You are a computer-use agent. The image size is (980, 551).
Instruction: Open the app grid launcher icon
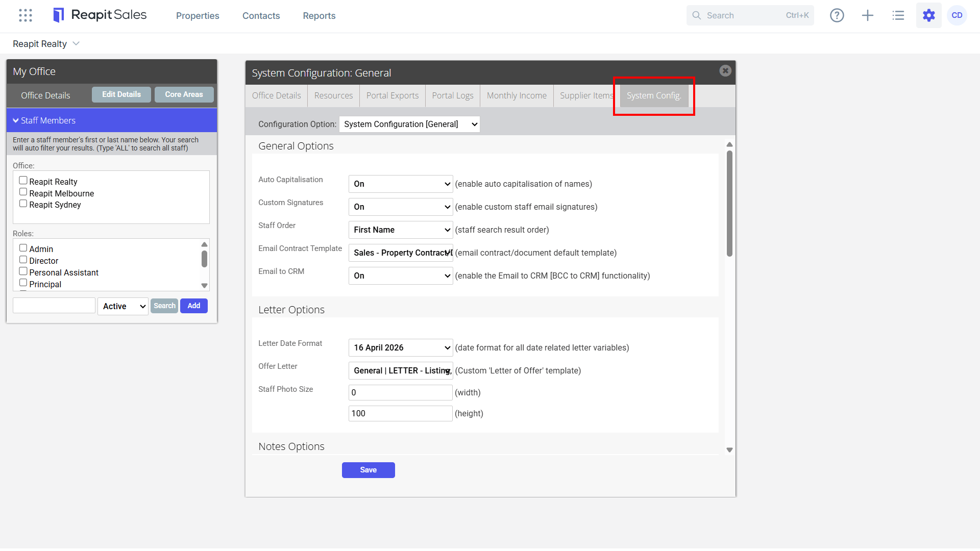tap(26, 15)
